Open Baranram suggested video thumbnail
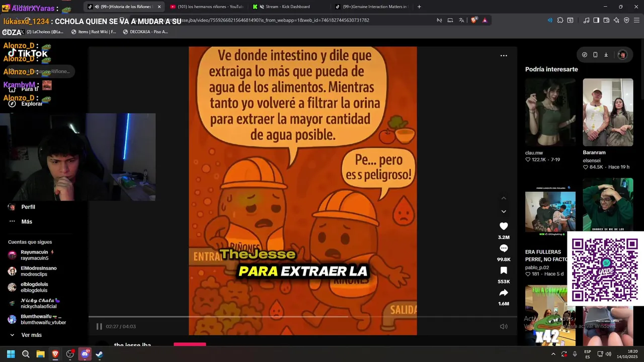 click(x=608, y=112)
